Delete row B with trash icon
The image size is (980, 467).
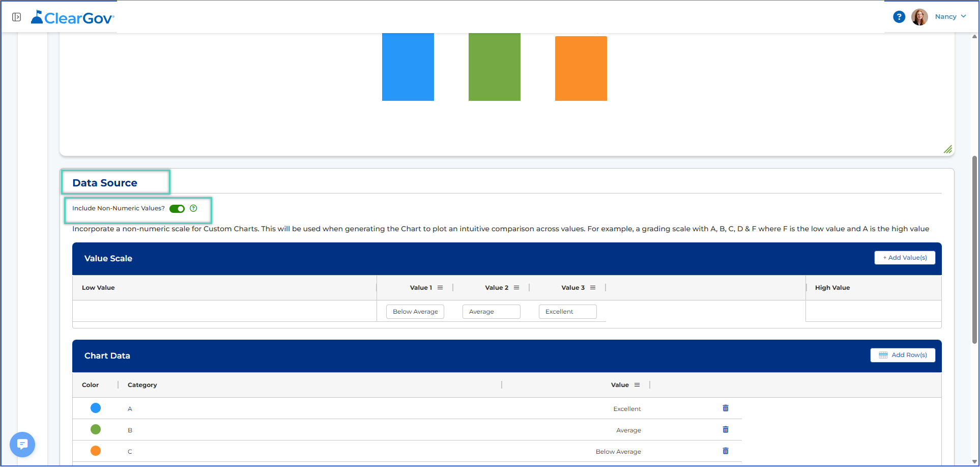tap(726, 430)
